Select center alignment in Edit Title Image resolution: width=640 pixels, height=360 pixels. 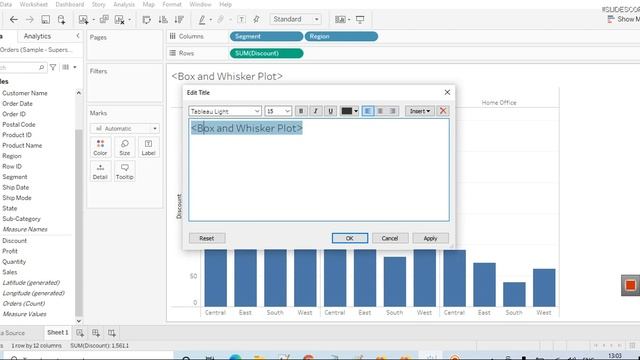point(380,111)
